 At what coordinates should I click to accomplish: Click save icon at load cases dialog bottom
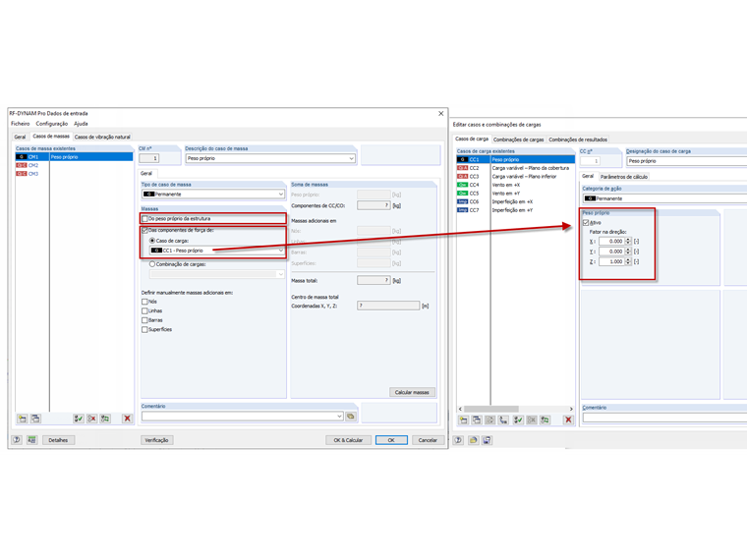pyautogui.click(x=487, y=440)
